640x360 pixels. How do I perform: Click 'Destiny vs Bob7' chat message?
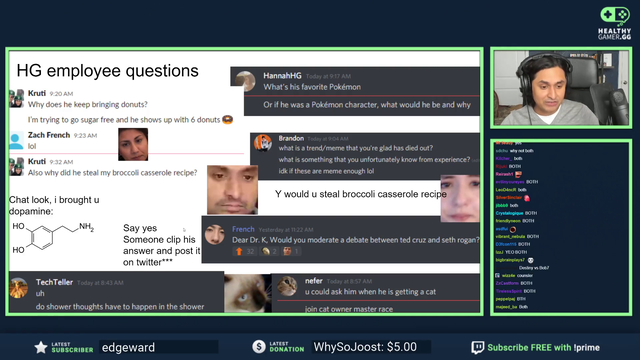(533, 268)
